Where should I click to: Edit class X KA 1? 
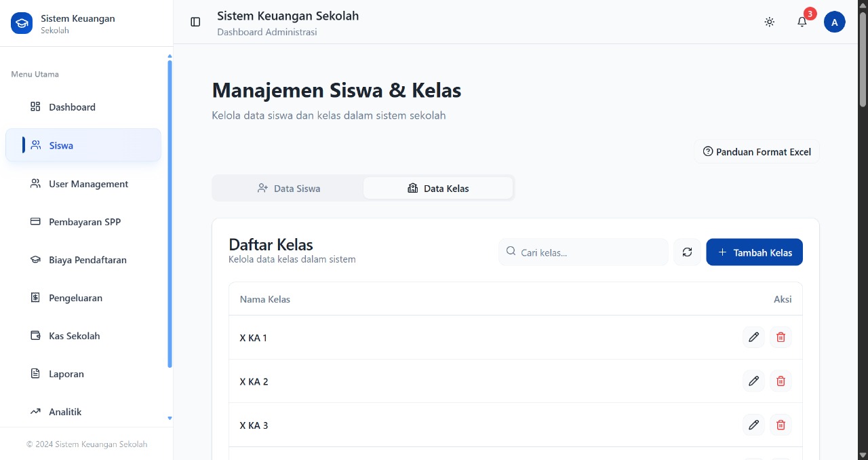(x=753, y=337)
